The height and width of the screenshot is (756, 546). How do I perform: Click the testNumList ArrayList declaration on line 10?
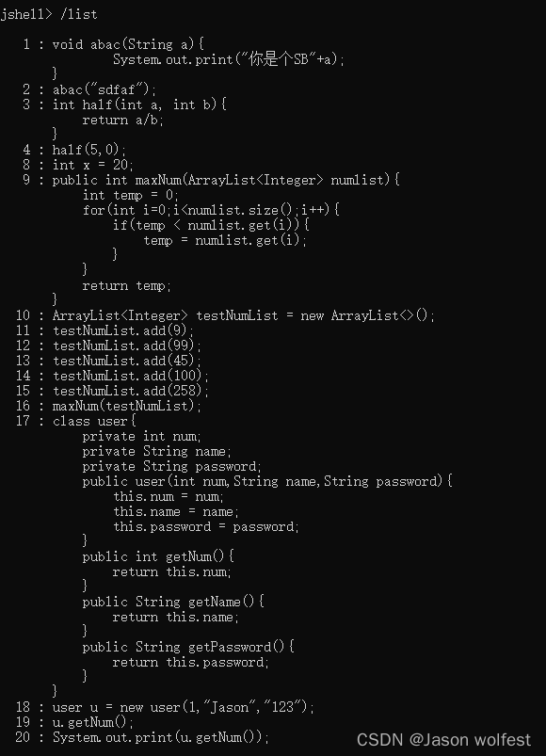coord(244,315)
